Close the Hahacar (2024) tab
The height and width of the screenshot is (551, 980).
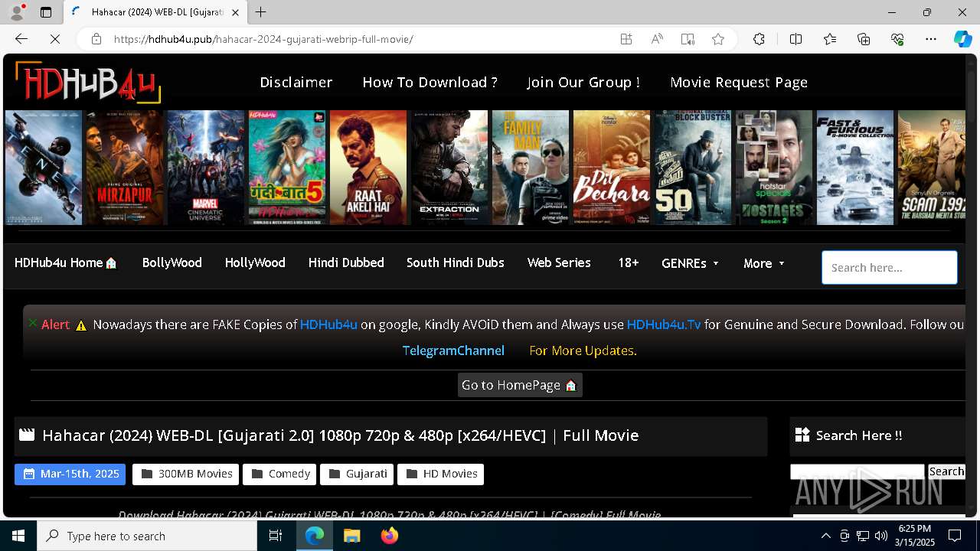pyautogui.click(x=235, y=12)
